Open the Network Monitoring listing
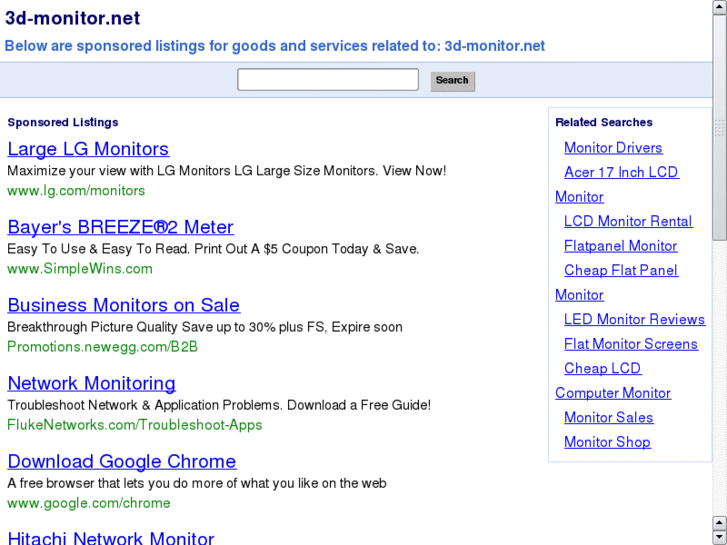This screenshot has height=545, width=727. 92,383
